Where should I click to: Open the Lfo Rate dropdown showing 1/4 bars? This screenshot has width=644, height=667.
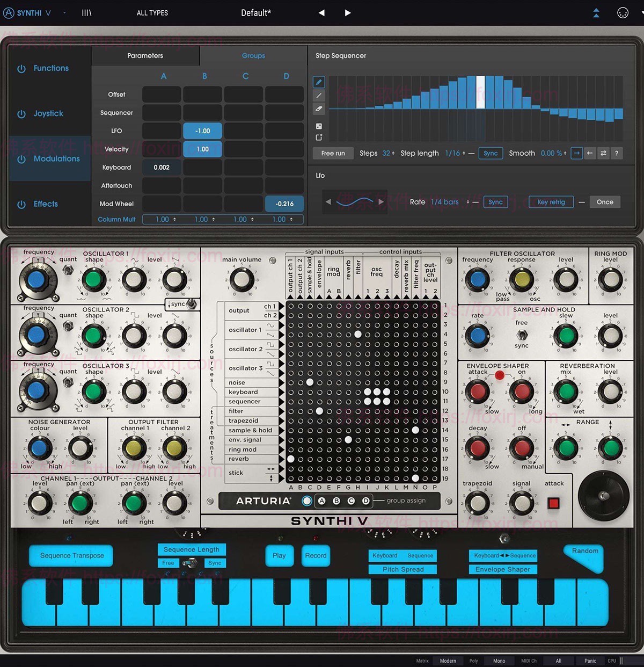(446, 202)
